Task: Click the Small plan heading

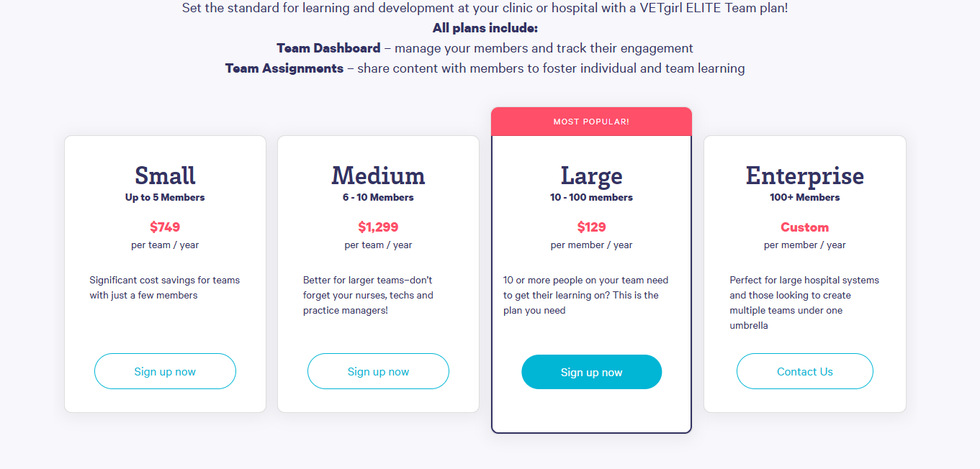Action: tap(165, 176)
